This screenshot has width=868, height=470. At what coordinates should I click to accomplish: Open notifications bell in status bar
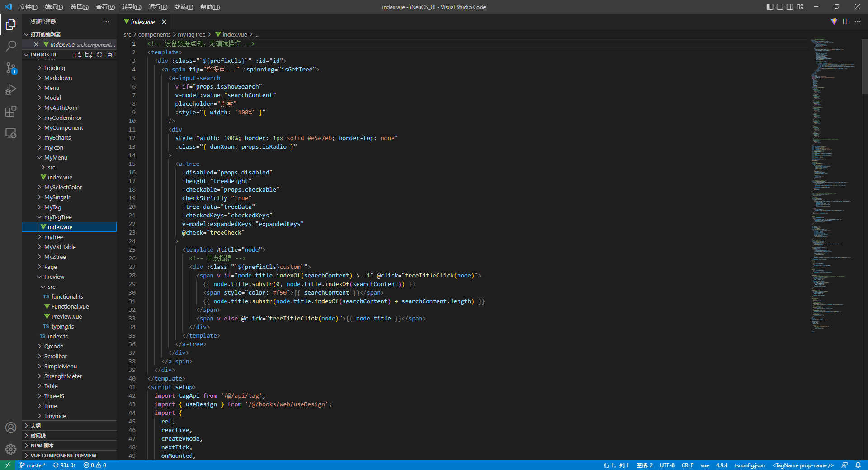point(858,465)
